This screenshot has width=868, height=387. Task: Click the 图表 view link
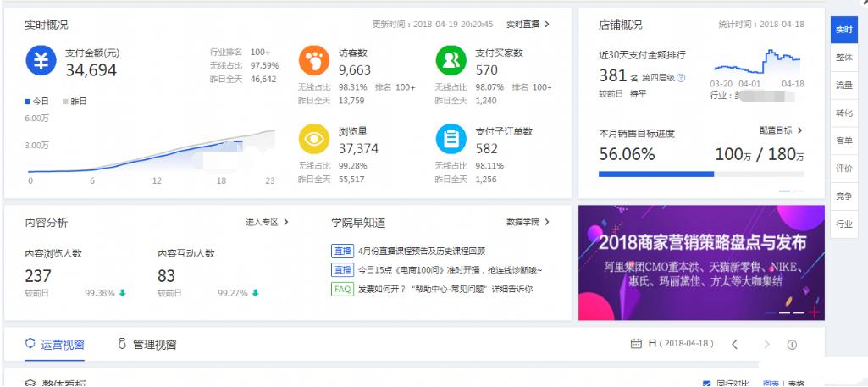771,383
